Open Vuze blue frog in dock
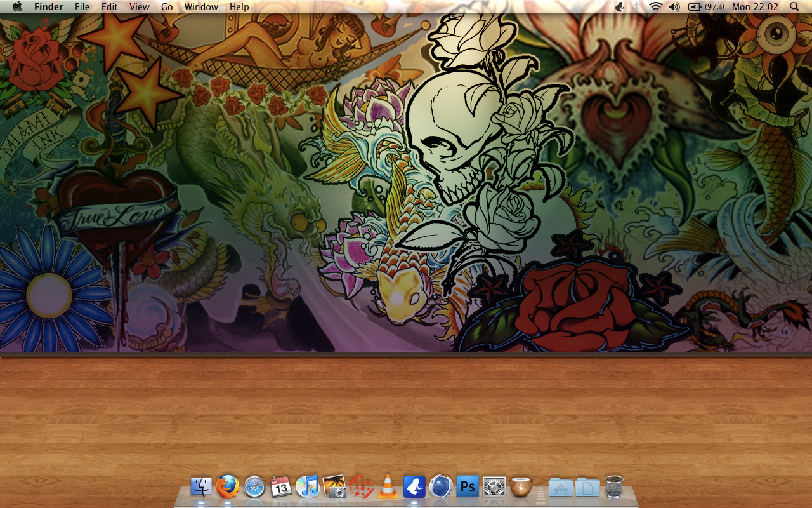812x508 pixels. tap(414, 487)
